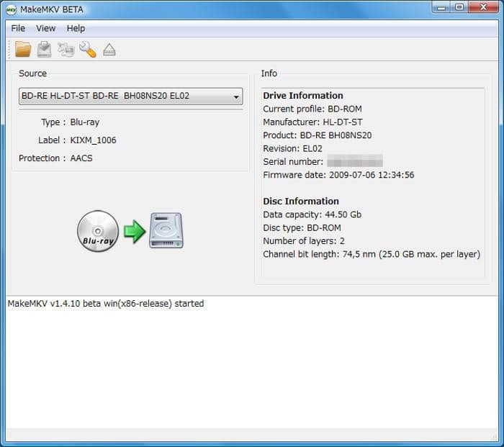
Task: Maximize the MakeMKV window
Action: pos(459,7)
